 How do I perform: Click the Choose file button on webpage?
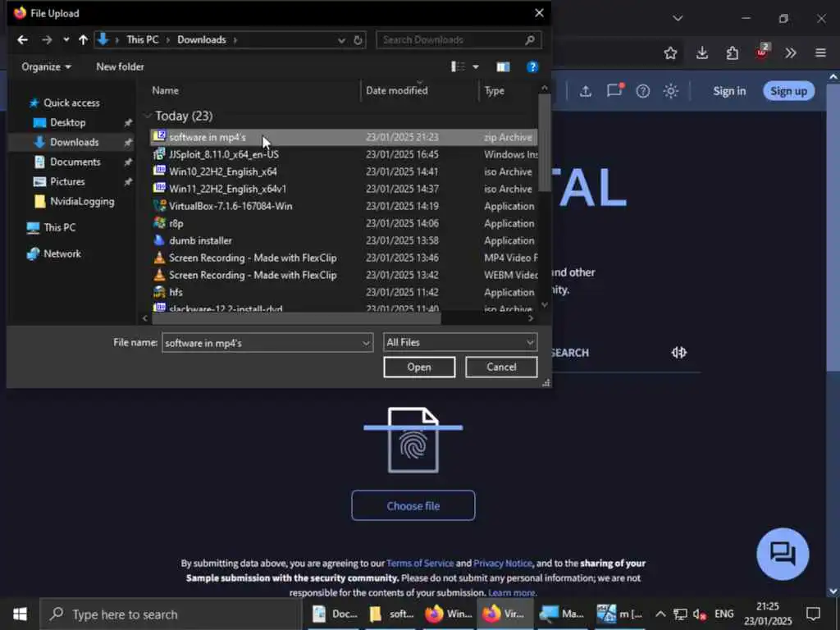point(413,505)
